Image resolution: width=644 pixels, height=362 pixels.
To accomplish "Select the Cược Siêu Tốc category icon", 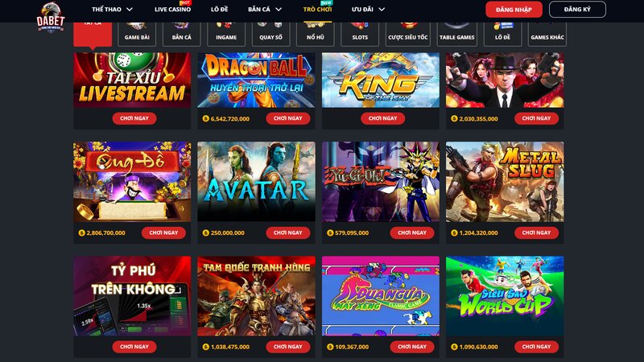I will coord(408,34).
